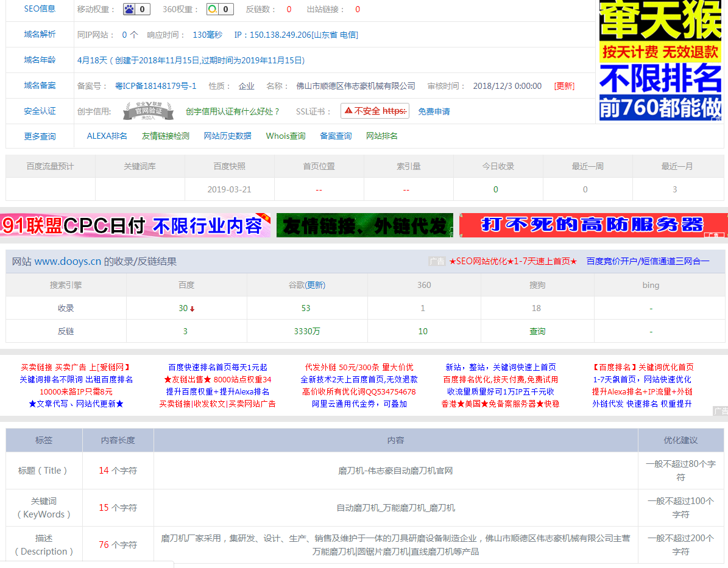
Task: Click ★SEO网站优化★1-7天速上首页★ ad link
Action: tap(512, 261)
